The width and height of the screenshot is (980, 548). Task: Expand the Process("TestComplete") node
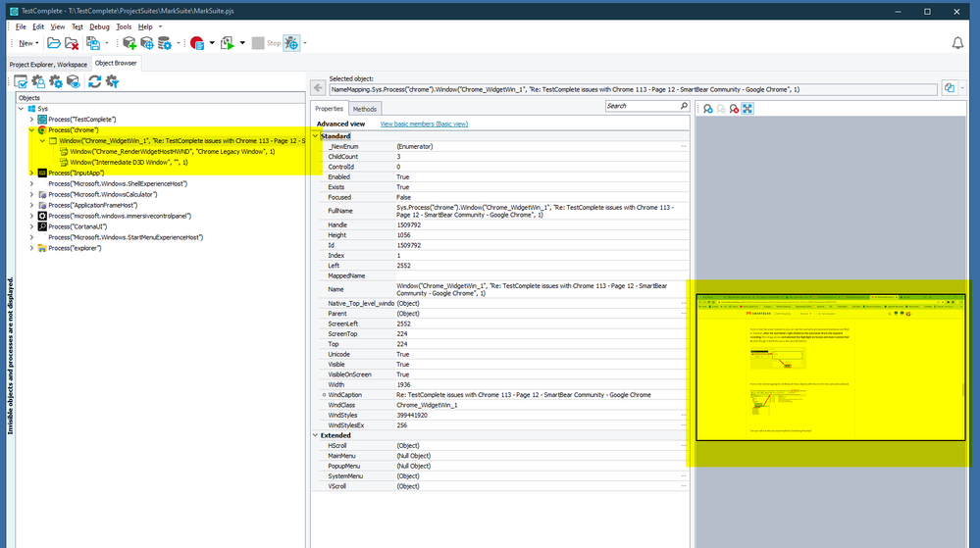click(x=31, y=120)
